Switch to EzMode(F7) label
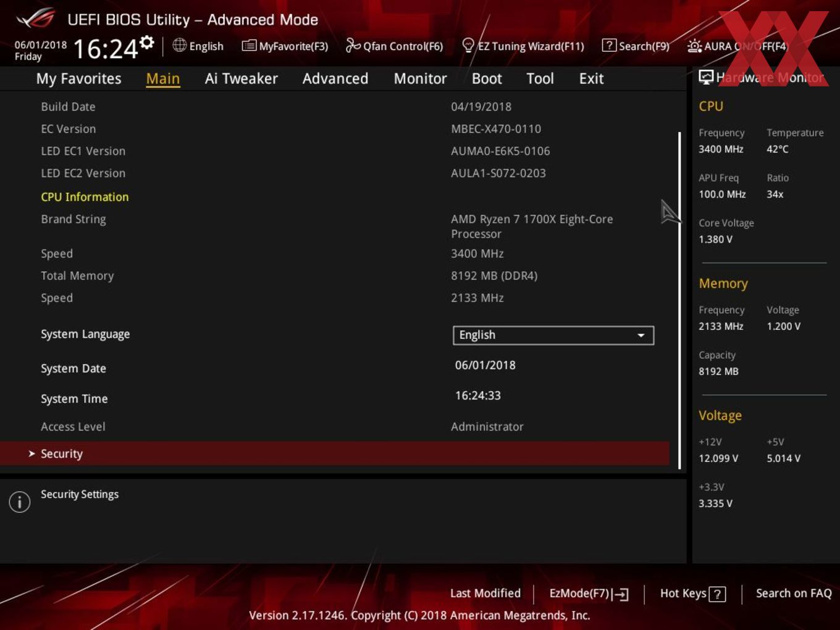840x630 pixels. click(x=579, y=593)
